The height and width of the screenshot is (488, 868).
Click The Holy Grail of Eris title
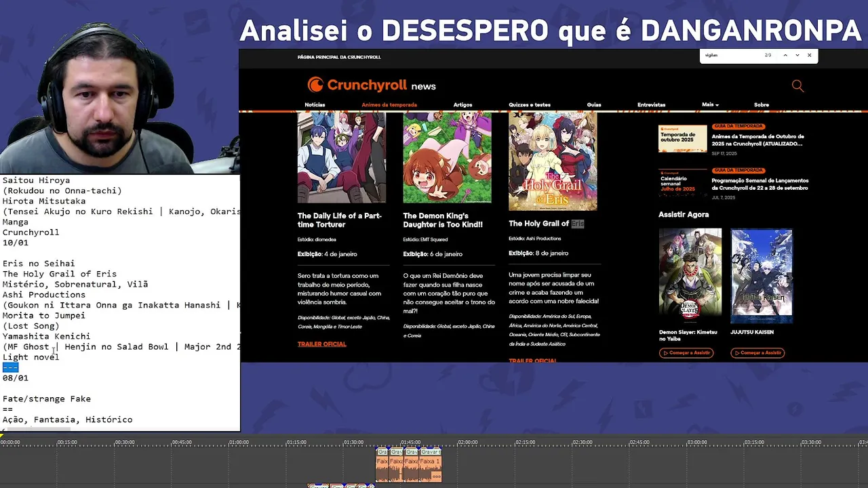click(546, 224)
